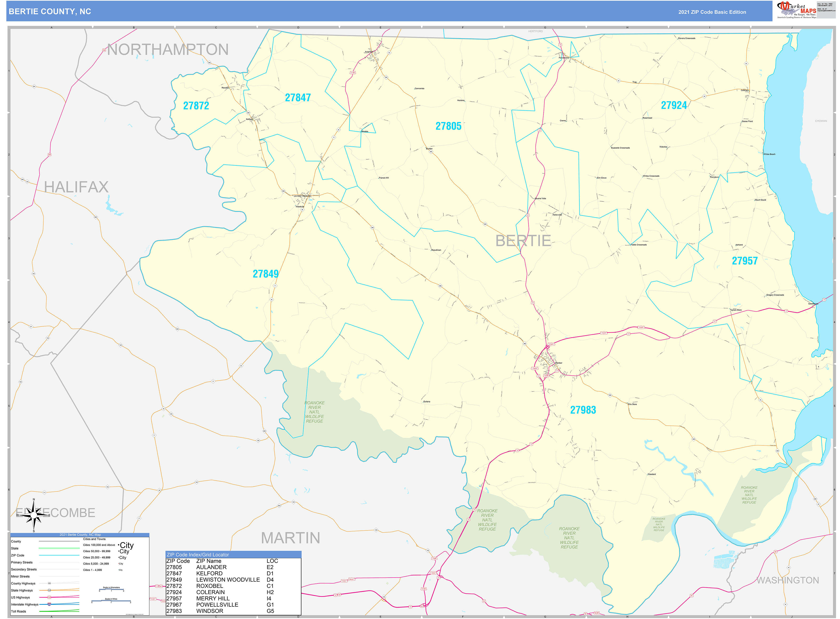Click the Scale in Kilometers bar
The image size is (840, 619).
pyautogui.click(x=111, y=590)
